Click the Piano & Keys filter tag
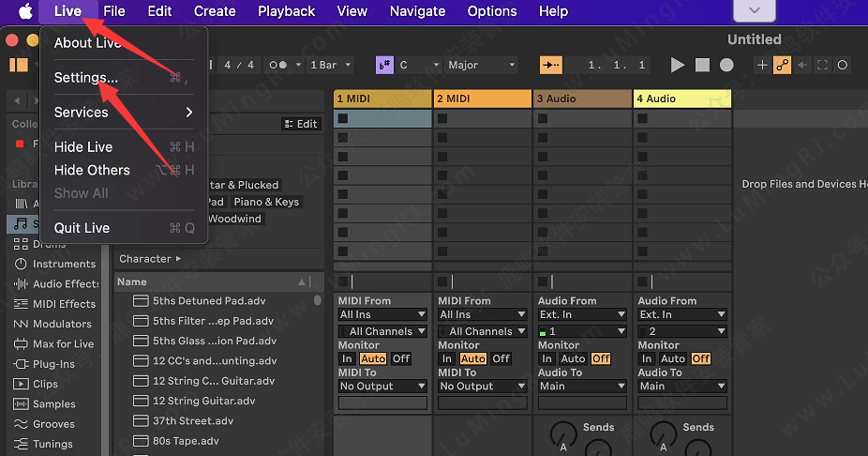The height and width of the screenshot is (456, 868). pos(266,202)
